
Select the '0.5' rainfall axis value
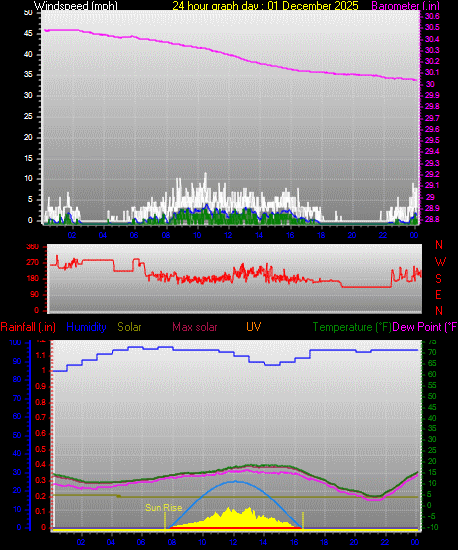pyautogui.click(x=41, y=449)
